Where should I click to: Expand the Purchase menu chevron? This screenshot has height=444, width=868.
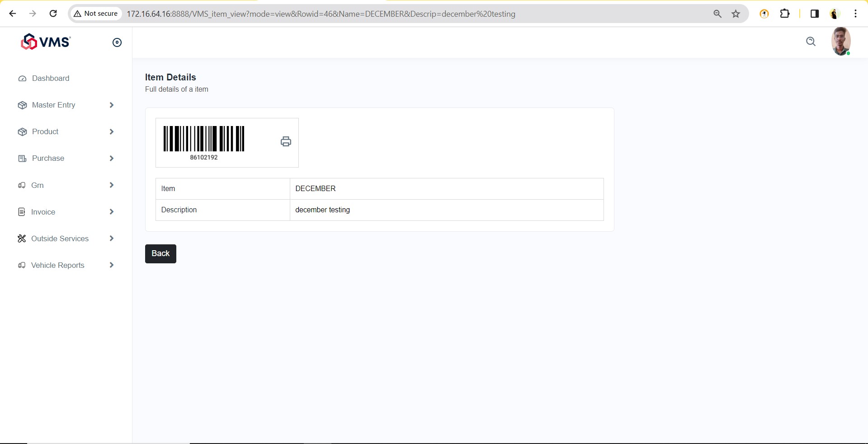pos(111,159)
